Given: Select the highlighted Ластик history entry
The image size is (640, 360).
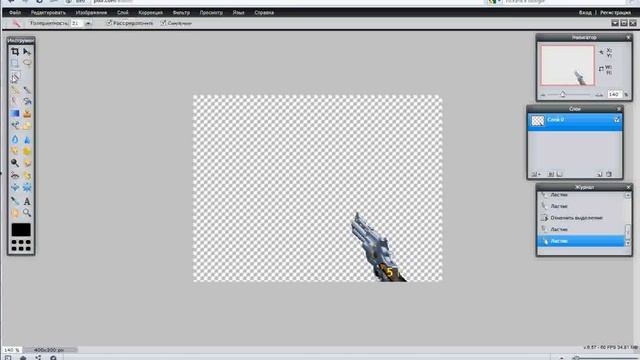Looking at the screenshot, I should point(582,241).
